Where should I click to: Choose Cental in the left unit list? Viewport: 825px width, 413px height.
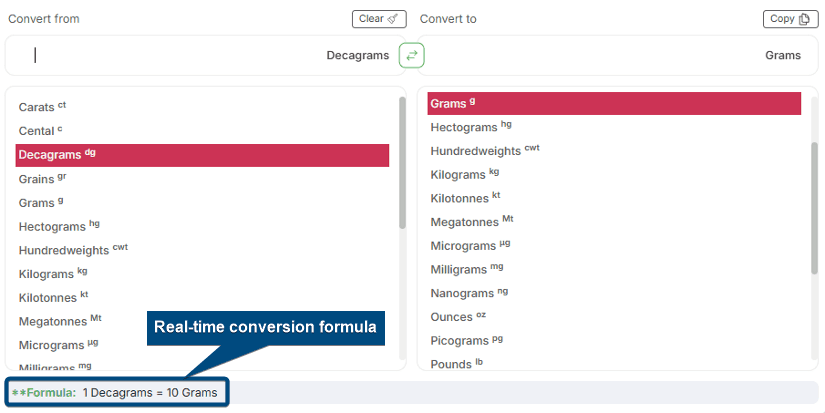point(40,131)
